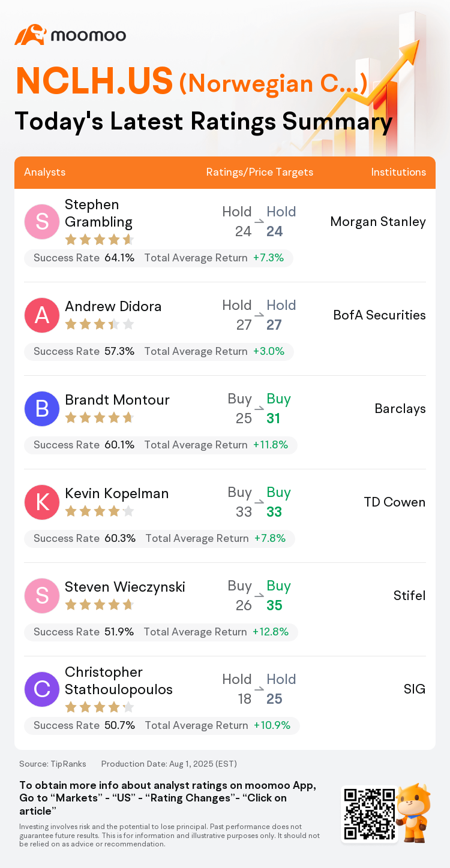This screenshot has height=868, width=450.
Task: Select Kevin Kopelman's K avatar icon
Action: click(42, 502)
